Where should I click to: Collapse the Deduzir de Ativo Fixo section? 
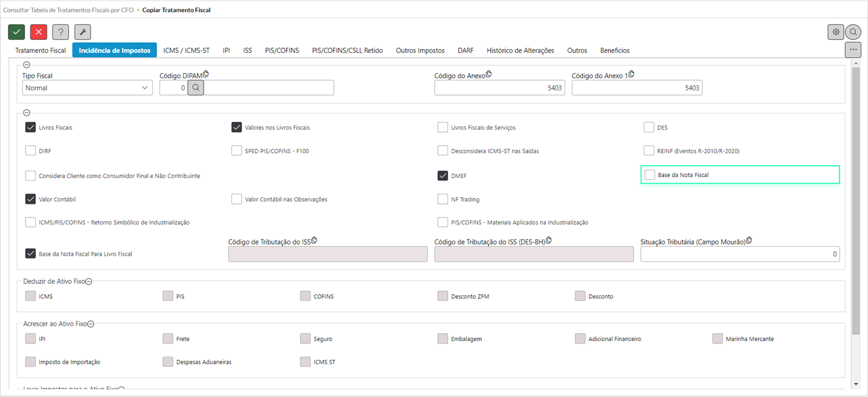[x=89, y=282]
